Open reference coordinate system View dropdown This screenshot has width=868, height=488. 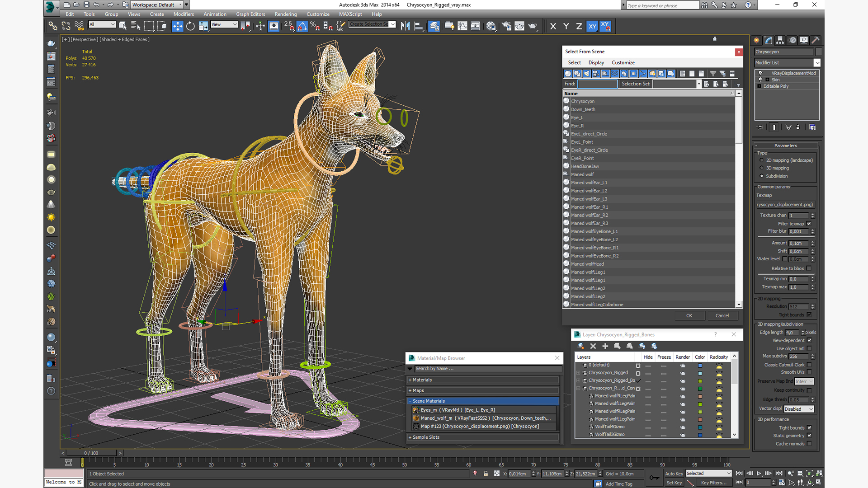pos(224,24)
